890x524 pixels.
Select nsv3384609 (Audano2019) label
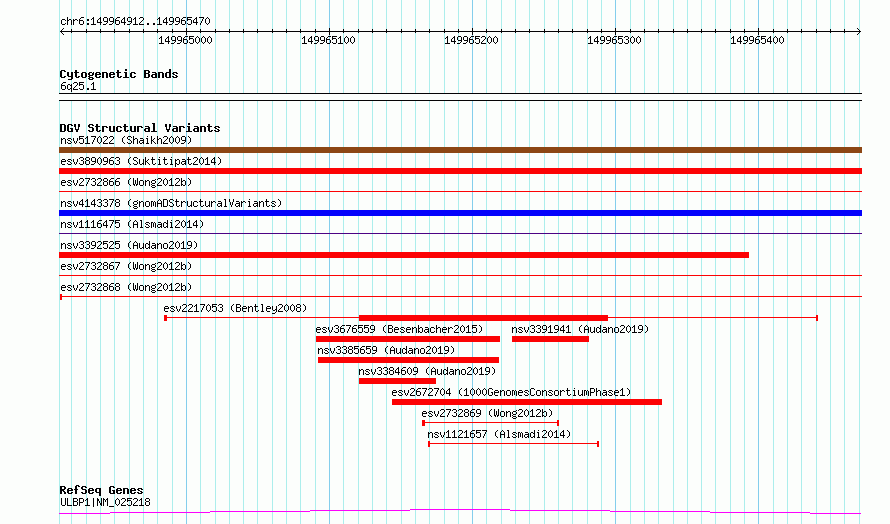point(427,371)
